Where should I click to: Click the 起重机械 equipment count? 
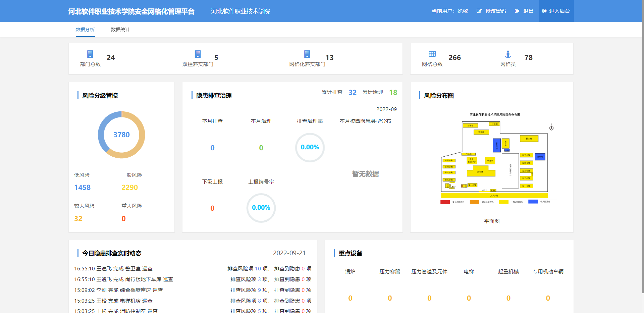click(508, 298)
